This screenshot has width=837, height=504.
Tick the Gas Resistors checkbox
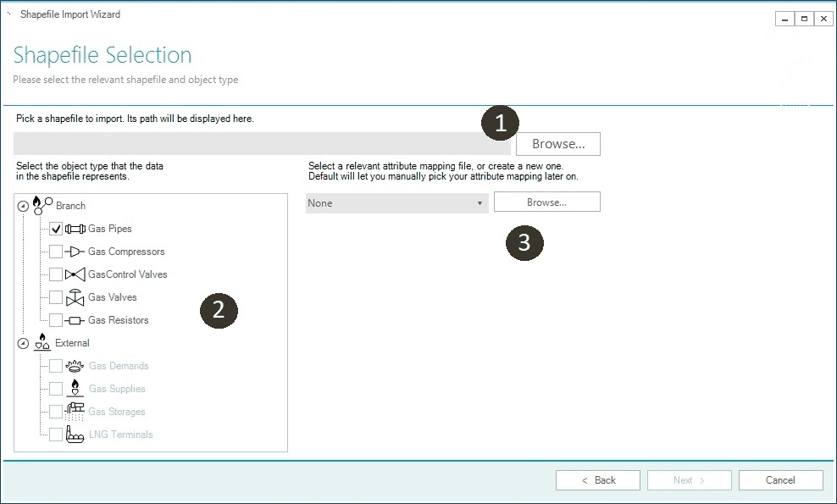tap(56, 320)
